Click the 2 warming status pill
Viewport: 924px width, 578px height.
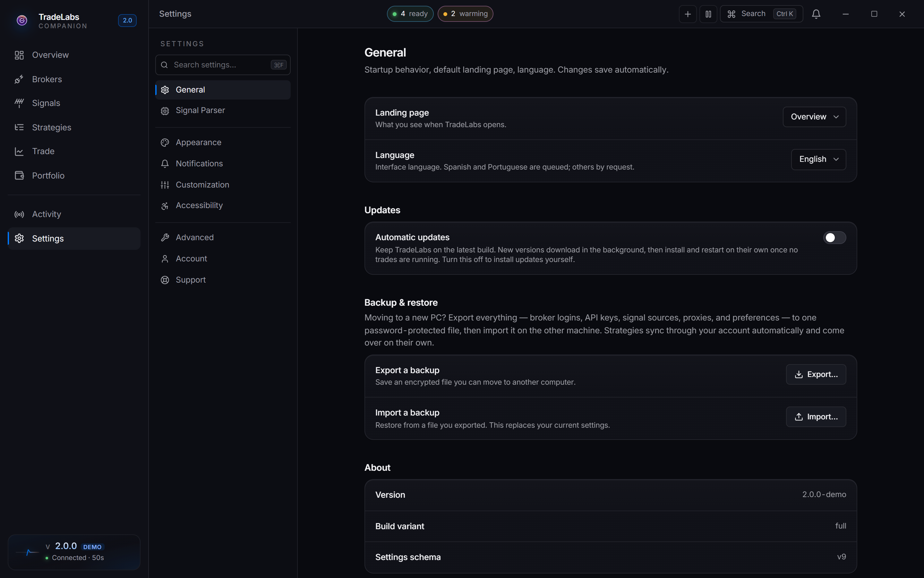point(465,14)
